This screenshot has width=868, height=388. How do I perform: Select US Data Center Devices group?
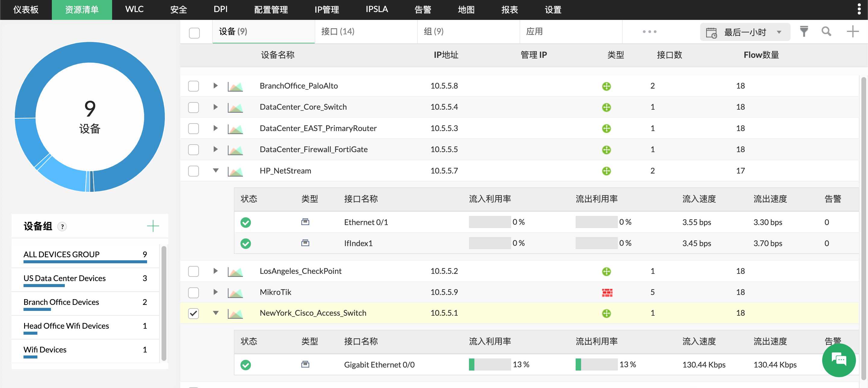point(85,280)
